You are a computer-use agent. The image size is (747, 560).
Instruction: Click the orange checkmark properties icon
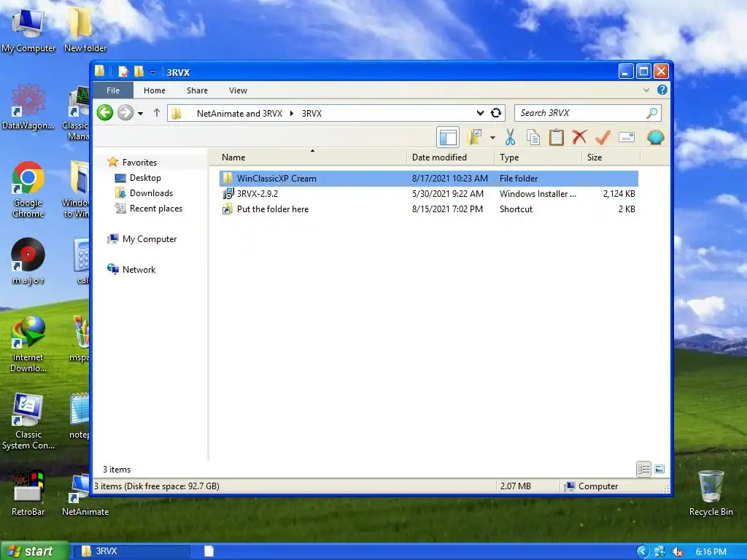click(603, 138)
